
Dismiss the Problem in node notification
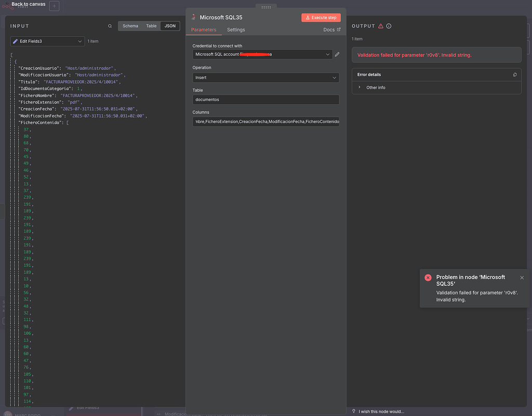tap(522, 278)
